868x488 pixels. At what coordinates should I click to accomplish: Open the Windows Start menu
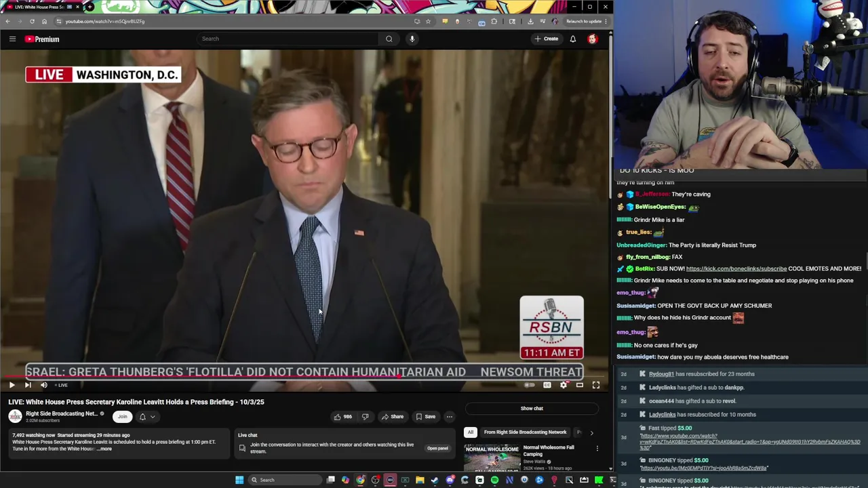coord(239,480)
